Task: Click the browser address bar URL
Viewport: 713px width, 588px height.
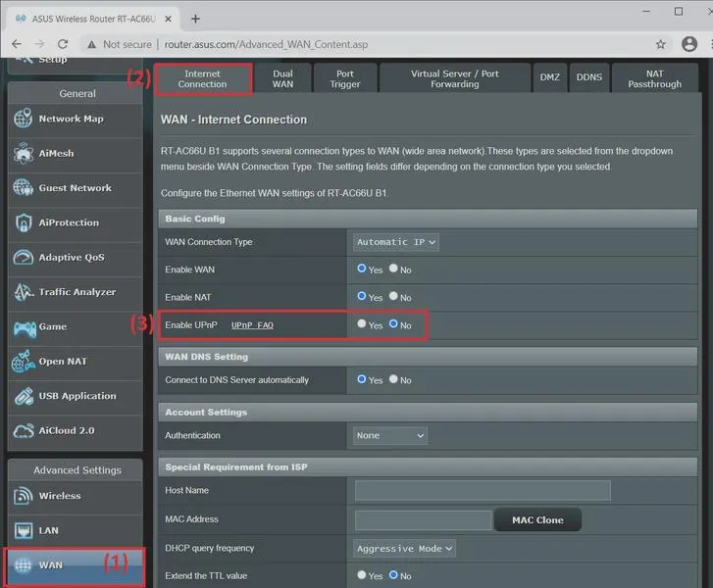Action: [x=267, y=44]
